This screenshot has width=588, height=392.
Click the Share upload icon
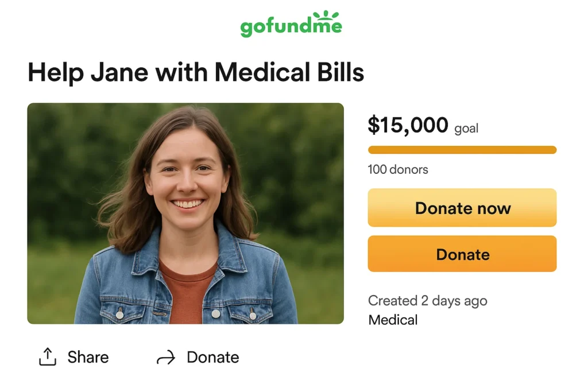pyautogui.click(x=49, y=356)
